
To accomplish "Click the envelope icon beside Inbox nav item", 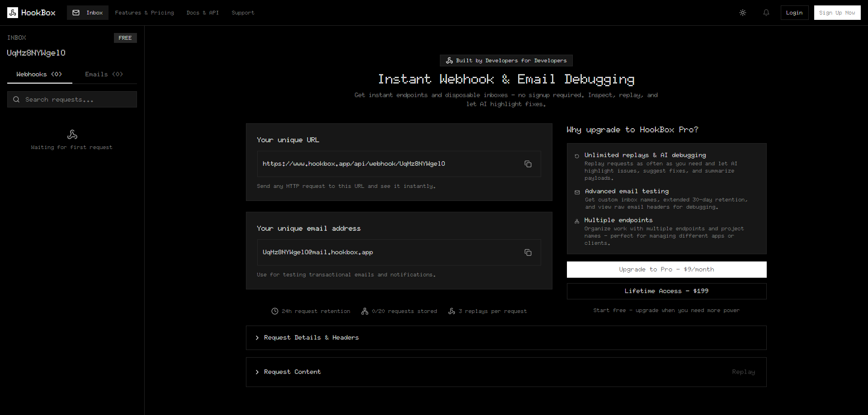I will tap(76, 13).
